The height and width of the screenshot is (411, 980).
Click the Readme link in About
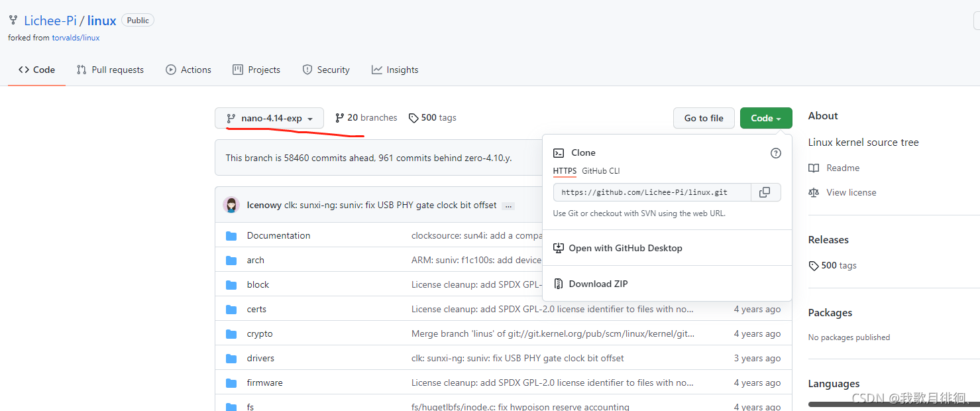[x=843, y=168]
